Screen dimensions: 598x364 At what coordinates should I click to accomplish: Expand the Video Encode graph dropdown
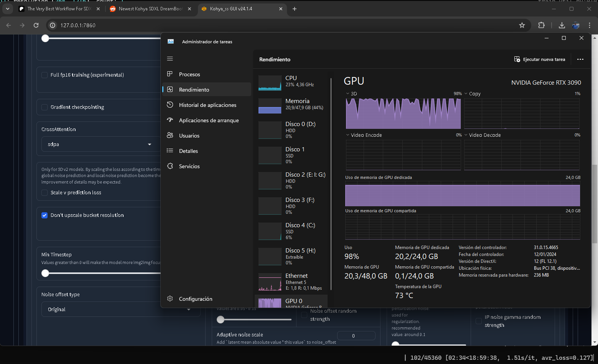coord(348,135)
